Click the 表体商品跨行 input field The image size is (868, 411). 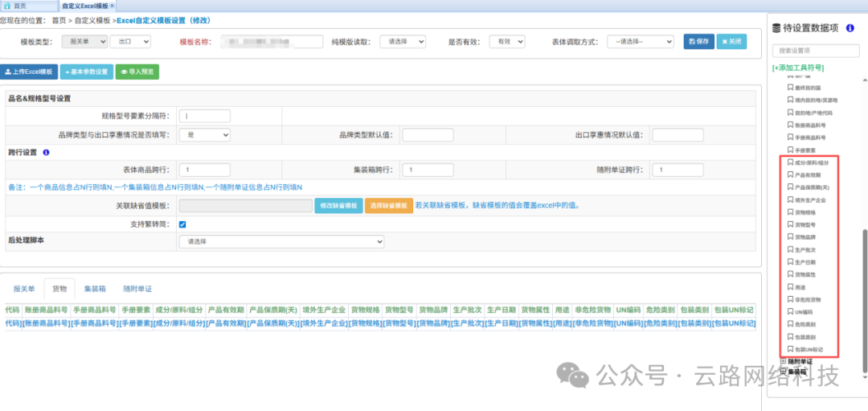click(x=204, y=170)
